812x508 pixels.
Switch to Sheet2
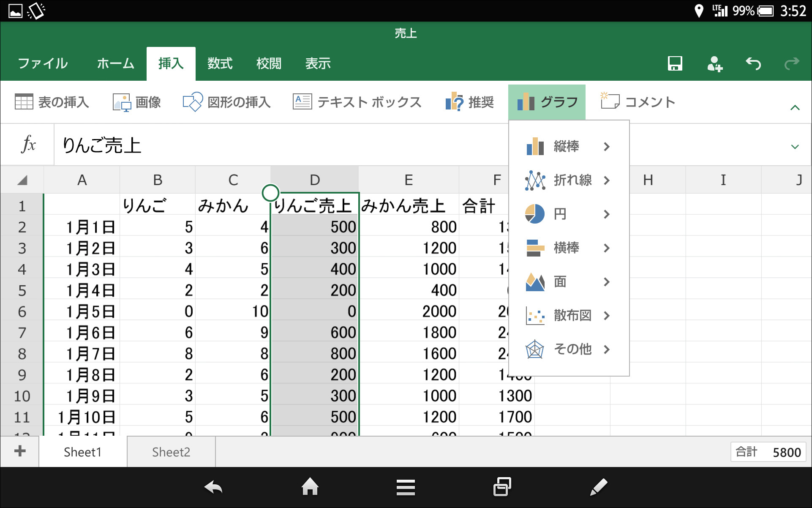171,451
